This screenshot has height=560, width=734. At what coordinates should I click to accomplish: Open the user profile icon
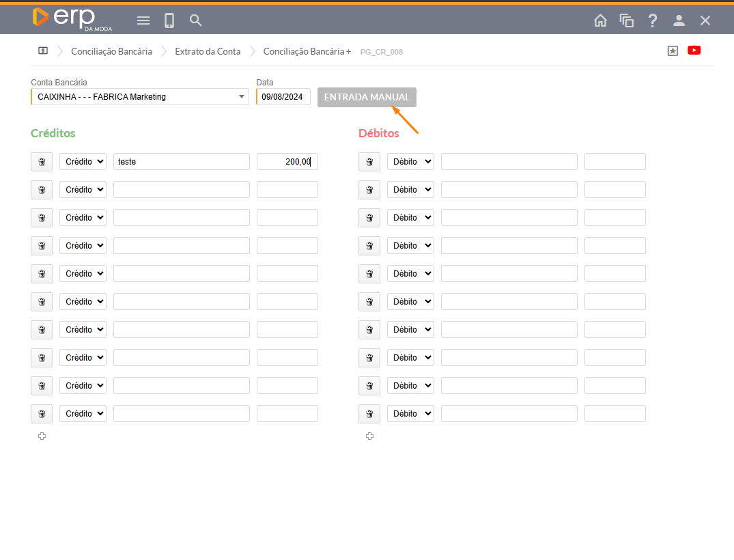click(x=679, y=20)
